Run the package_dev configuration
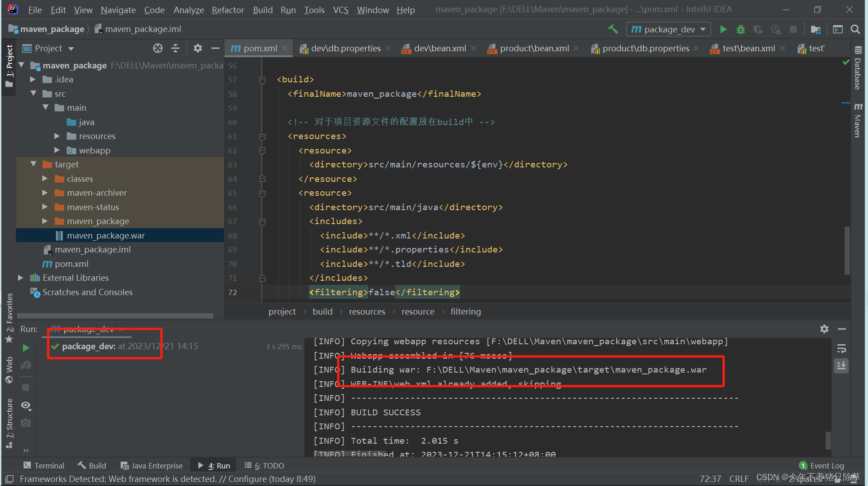The height and width of the screenshot is (486, 868). coord(723,29)
